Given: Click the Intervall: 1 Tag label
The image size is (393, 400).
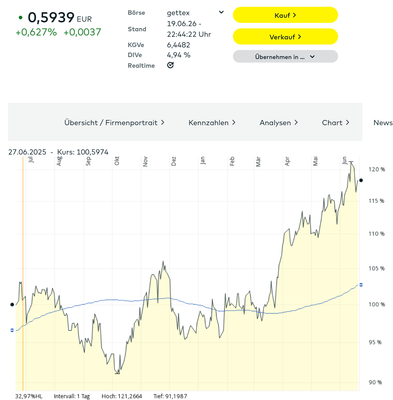Looking at the screenshot, I should tap(72, 396).
